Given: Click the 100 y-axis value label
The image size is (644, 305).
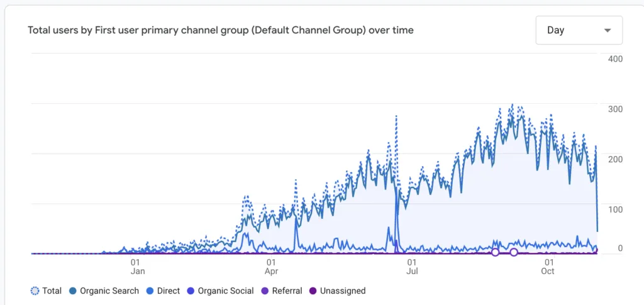Looking at the screenshot, I should pos(615,209).
